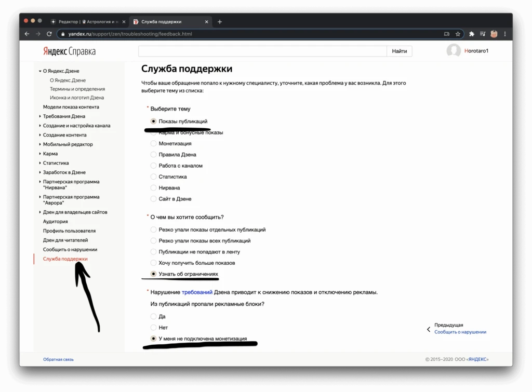Viewport: 532px width, 392px height.
Task: Open Сообщить о нарушении in the sidebar
Action: 70,250
